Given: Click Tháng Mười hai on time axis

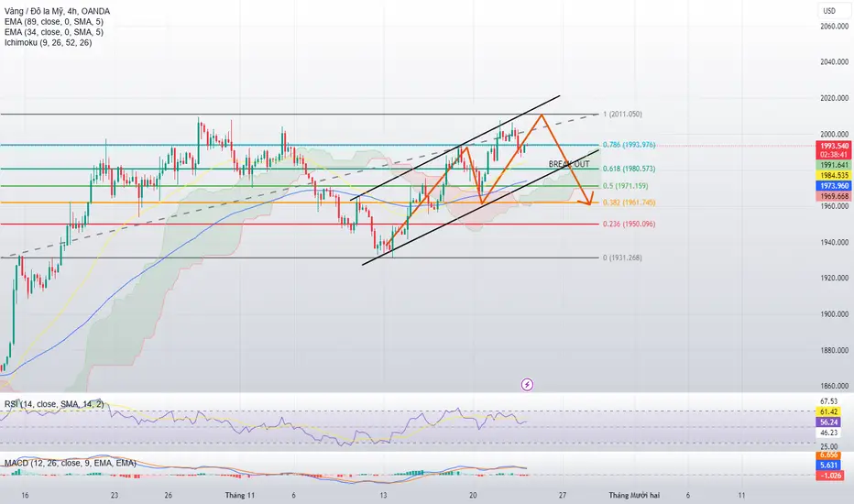Looking at the screenshot, I should point(634,495).
